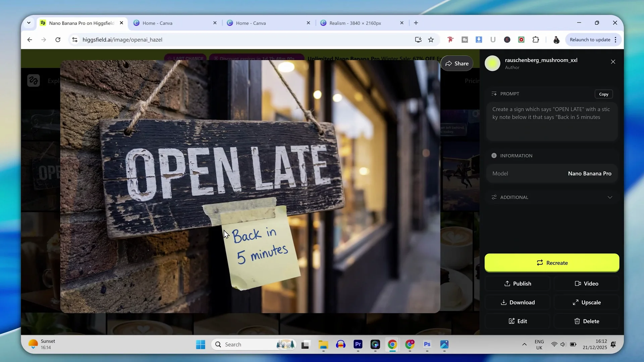
Task: Delete the generated image
Action: [587, 321]
